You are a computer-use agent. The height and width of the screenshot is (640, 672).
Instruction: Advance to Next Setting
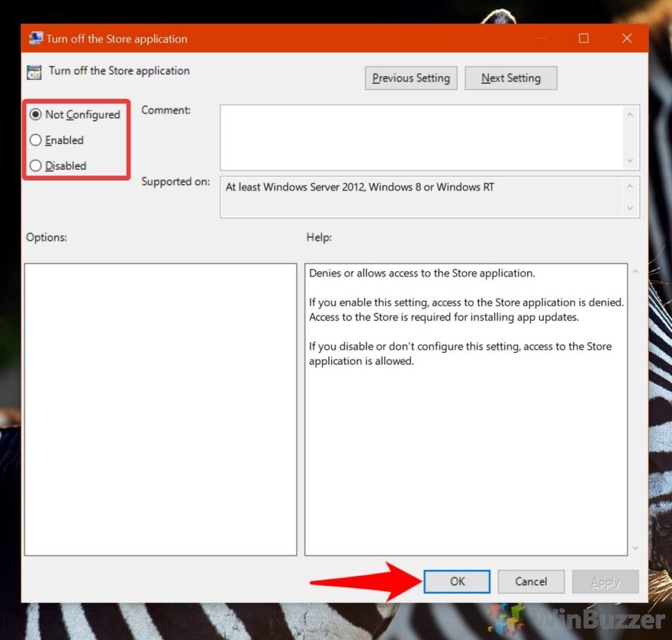pos(511,78)
